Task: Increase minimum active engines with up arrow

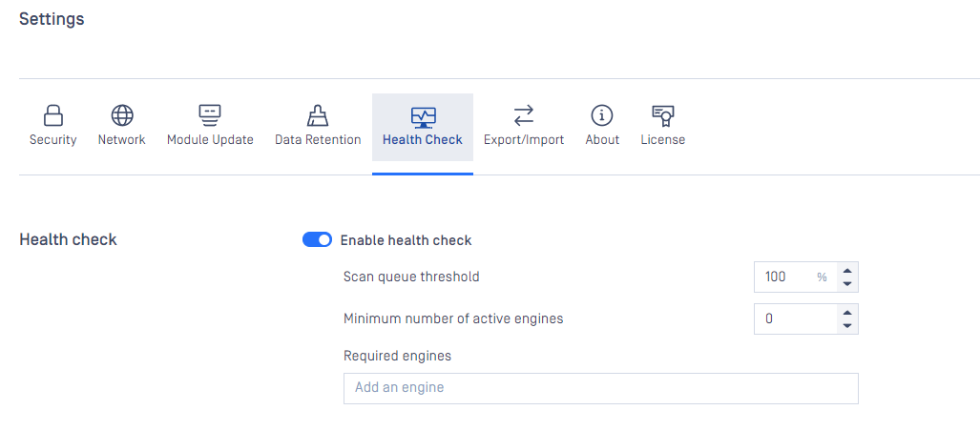Action: point(846,313)
